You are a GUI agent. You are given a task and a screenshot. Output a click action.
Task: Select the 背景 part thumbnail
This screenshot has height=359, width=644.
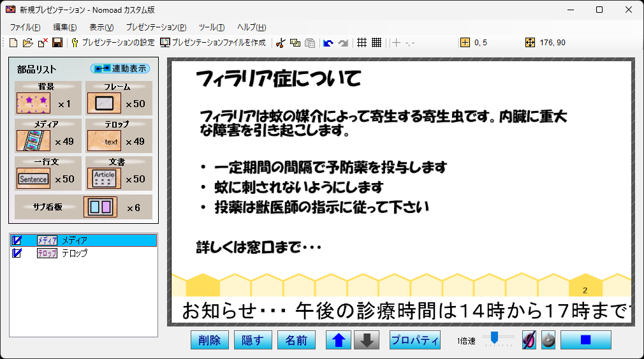click(x=34, y=103)
